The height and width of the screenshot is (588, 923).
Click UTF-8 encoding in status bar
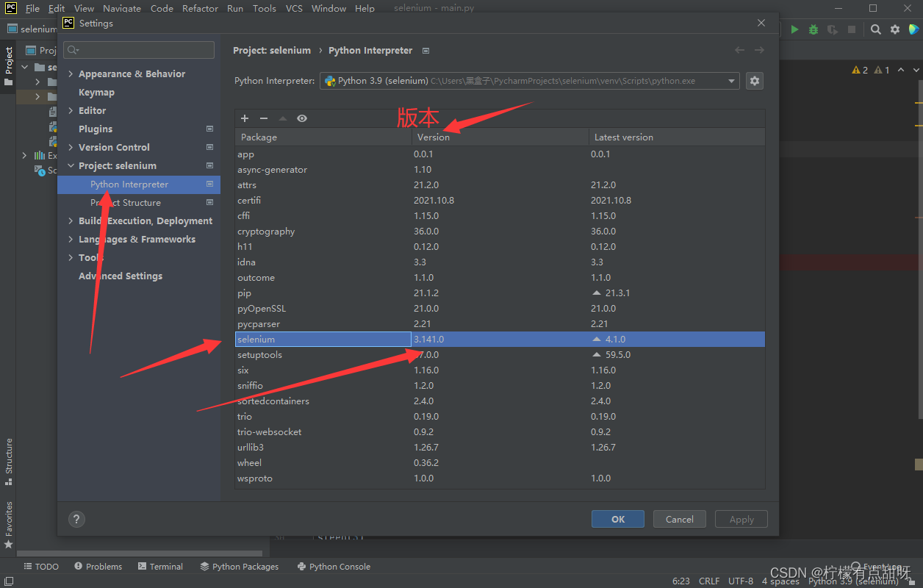point(741,581)
